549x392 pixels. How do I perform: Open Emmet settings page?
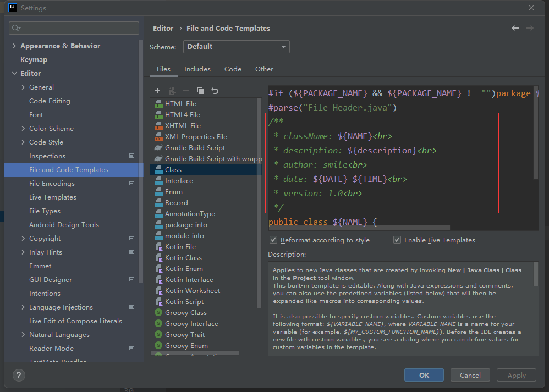pyautogui.click(x=40, y=266)
